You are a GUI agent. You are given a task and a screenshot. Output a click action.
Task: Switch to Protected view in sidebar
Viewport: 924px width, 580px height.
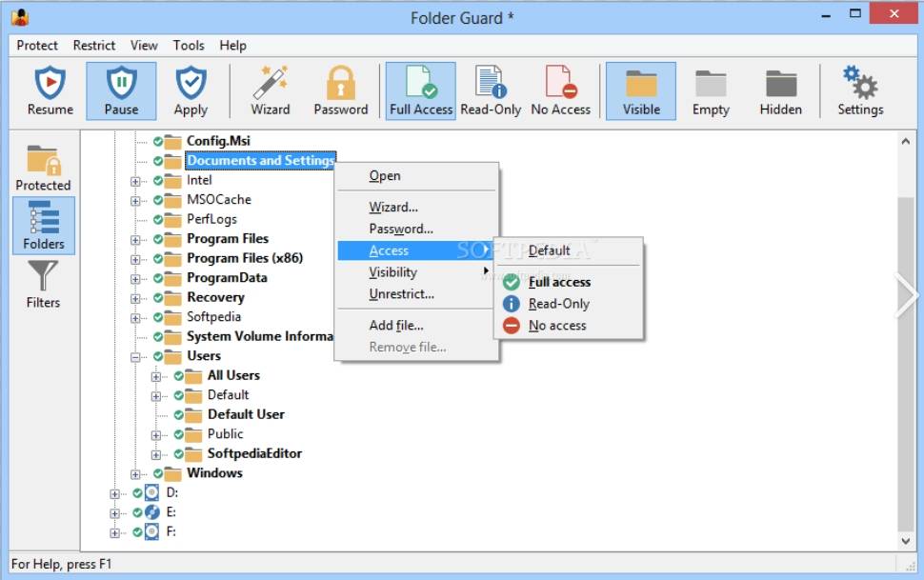click(43, 168)
